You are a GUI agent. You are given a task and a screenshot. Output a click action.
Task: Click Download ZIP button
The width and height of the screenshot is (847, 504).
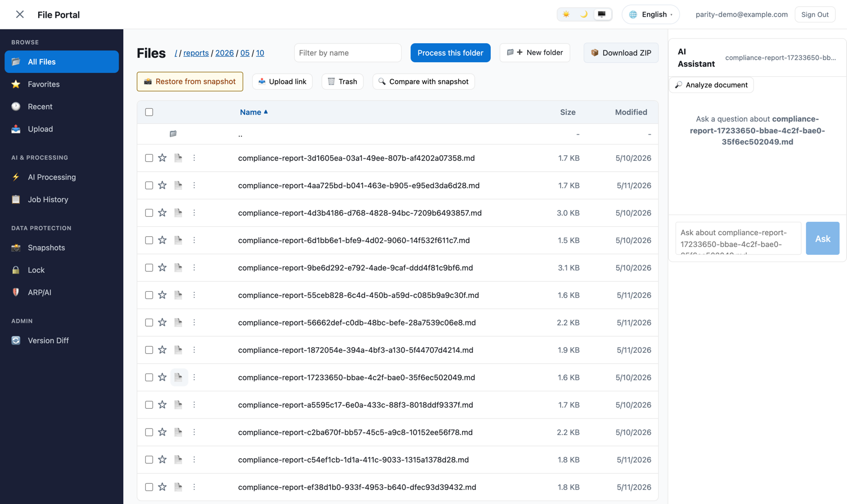pyautogui.click(x=621, y=53)
